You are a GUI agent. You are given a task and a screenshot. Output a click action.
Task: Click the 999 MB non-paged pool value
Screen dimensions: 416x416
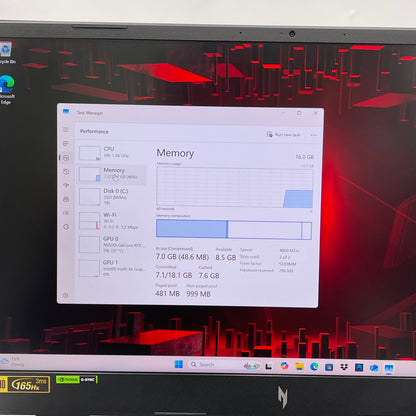(x=198, y=294)
